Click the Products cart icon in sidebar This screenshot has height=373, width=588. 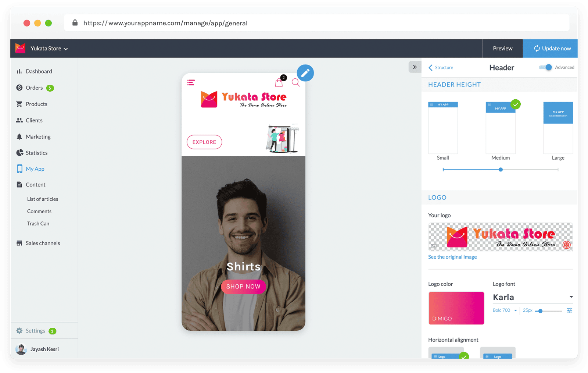coord(19,104)
